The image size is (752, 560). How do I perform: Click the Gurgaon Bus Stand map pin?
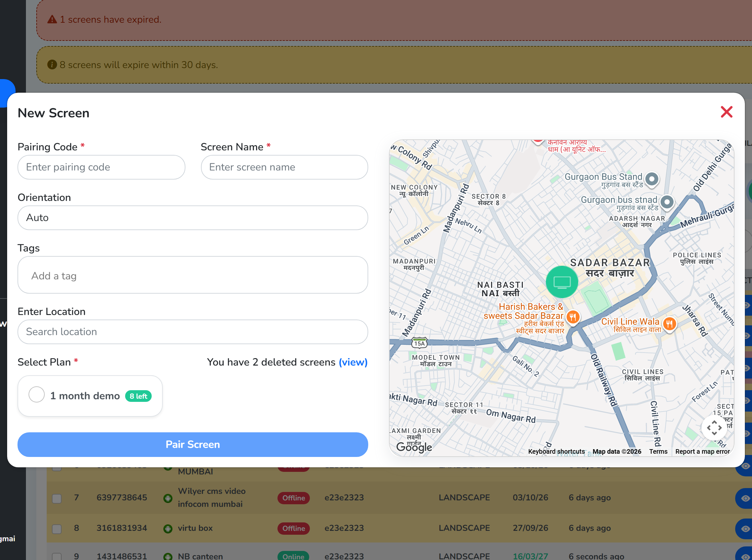tap(652, 179)
